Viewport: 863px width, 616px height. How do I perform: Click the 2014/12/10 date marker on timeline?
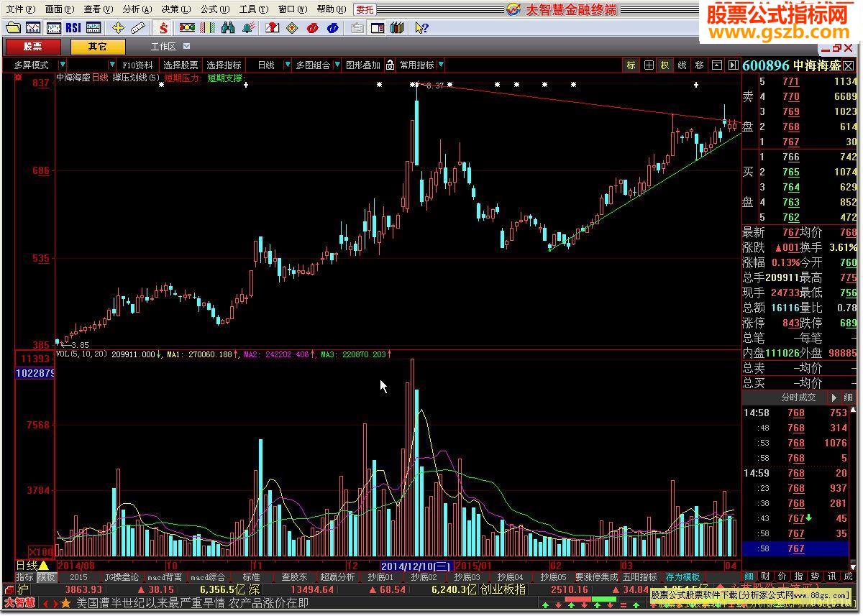coord(416,566)
